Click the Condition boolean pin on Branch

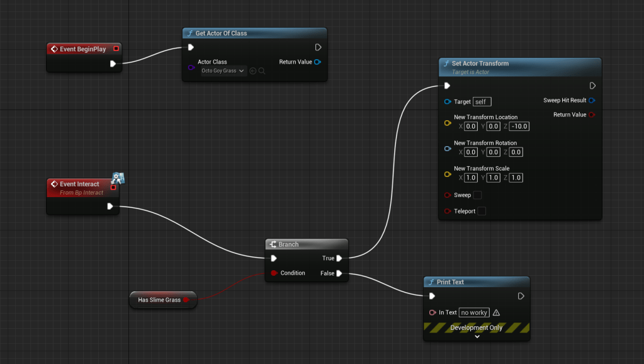274,273
